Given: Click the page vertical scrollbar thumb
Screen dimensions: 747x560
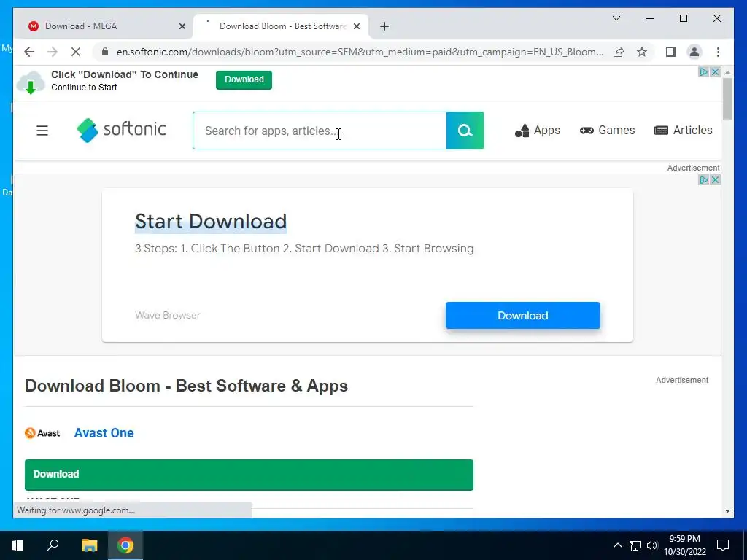Looking at the screenshot, I should pos(727,98).
